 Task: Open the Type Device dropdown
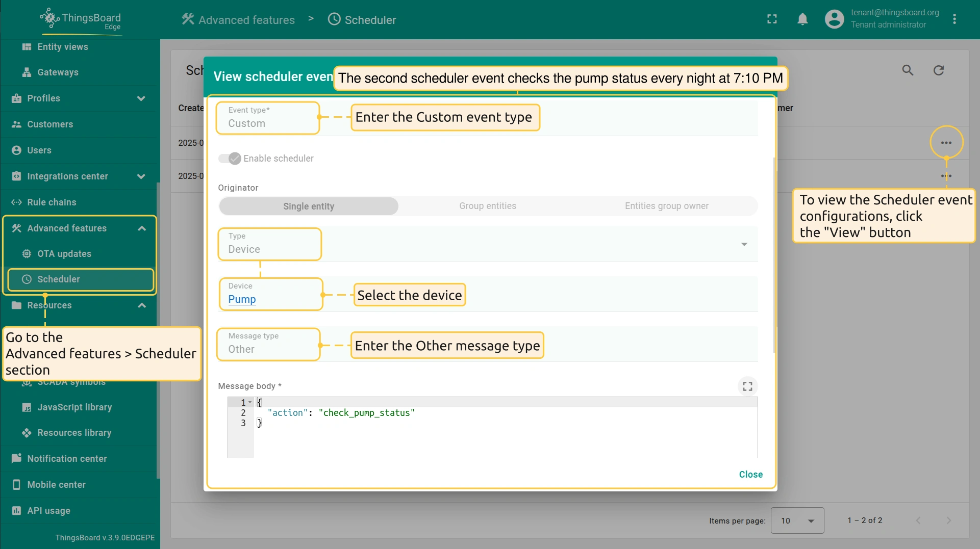point(744,245)
